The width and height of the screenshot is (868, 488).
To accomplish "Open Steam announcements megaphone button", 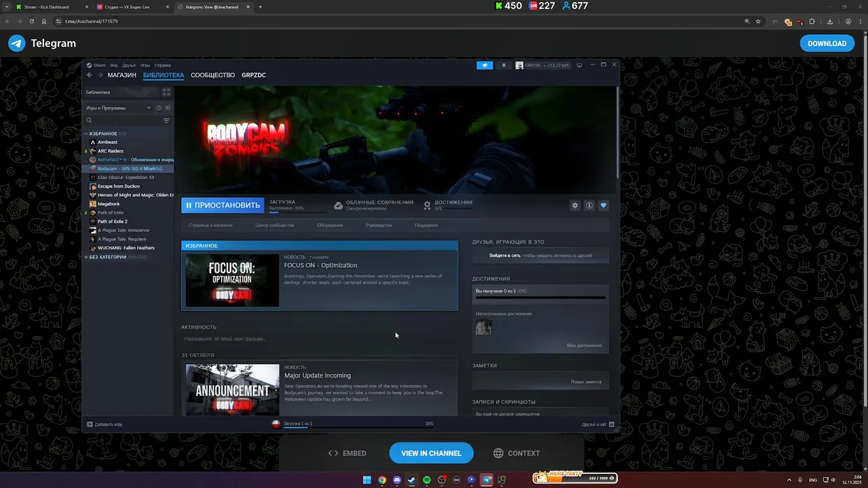I will point(484,65).
